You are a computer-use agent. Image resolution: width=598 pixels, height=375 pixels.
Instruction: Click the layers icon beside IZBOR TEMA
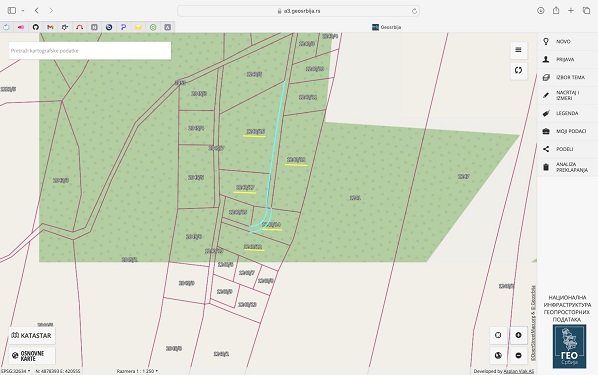tap(546, 77)
